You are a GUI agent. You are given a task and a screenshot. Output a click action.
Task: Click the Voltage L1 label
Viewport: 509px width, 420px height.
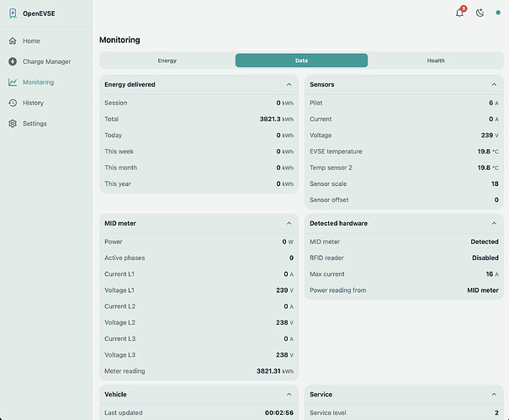pos(119,290)
